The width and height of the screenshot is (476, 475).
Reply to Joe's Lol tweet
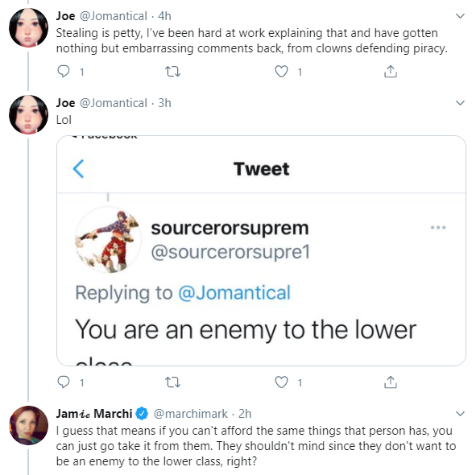coord(64,382)
